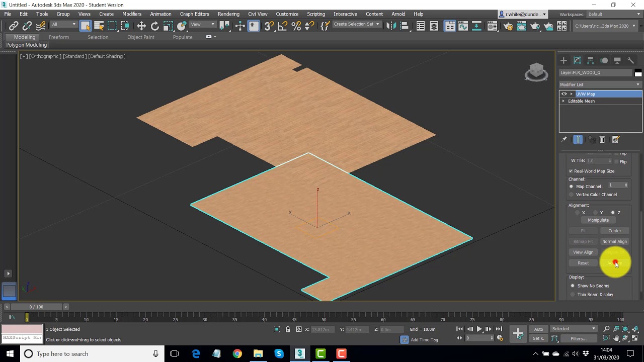The image size is (644, 362).
Task: Open the Hierarchy panel icon
Action: tap(591, 60)
